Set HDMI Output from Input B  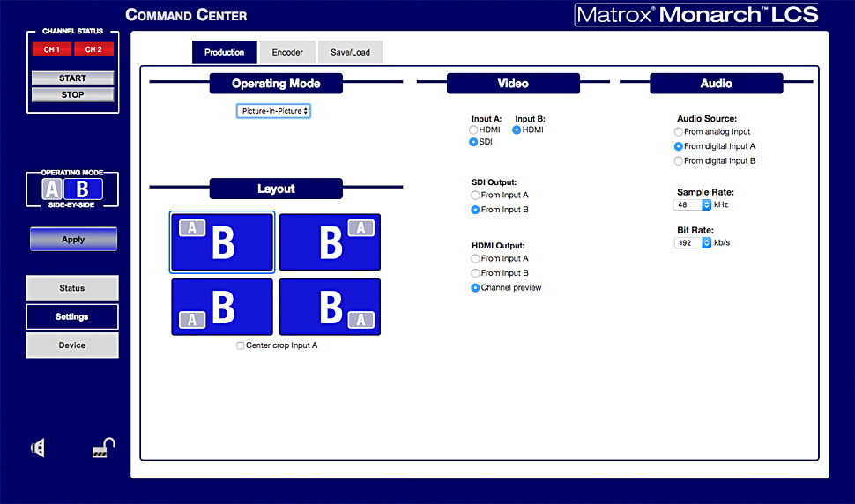[475, 273]
